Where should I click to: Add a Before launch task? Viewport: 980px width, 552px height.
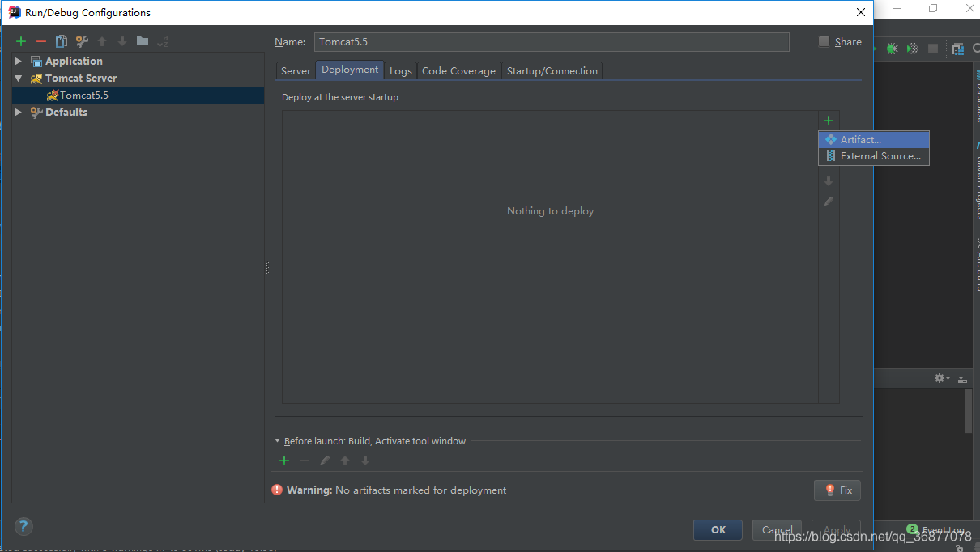coord(284,461)
